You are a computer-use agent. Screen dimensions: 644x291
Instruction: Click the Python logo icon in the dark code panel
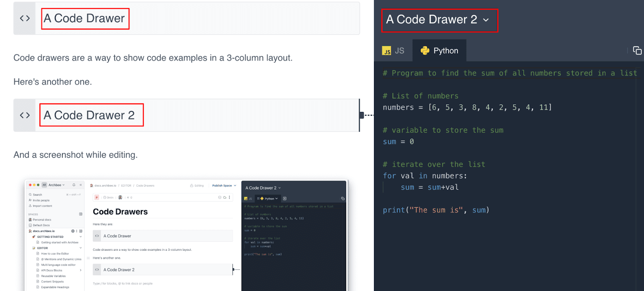tap(425, 50)
